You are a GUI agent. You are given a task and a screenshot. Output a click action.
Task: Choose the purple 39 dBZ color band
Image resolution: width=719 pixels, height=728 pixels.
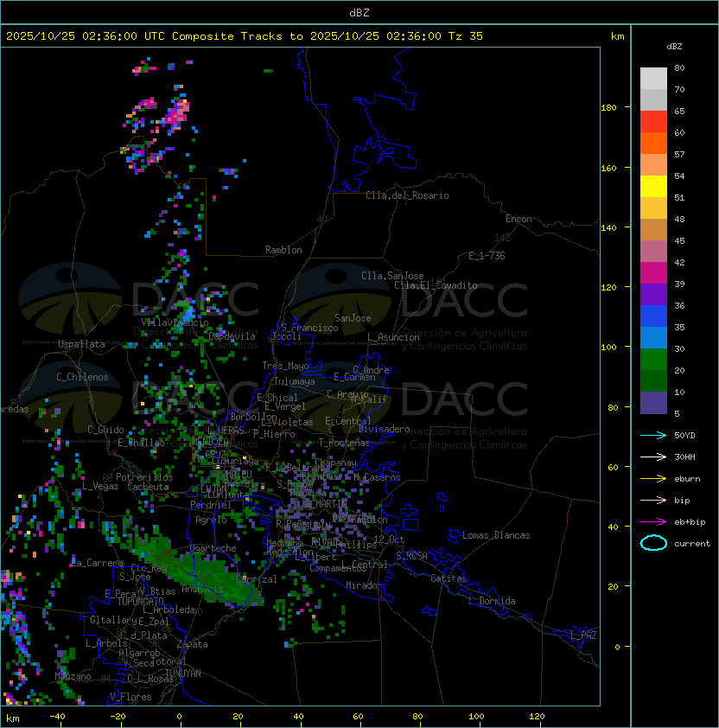(x=653, y=294)
